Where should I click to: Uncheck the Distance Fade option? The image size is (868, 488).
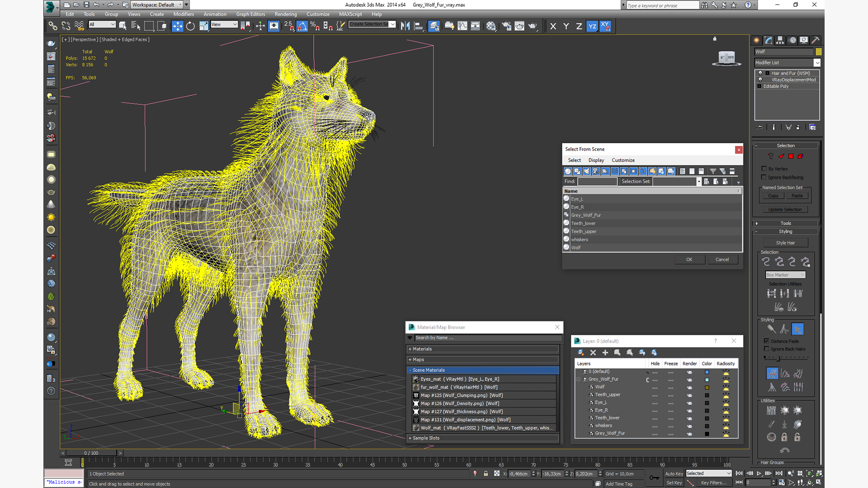[x=767, y=341]
